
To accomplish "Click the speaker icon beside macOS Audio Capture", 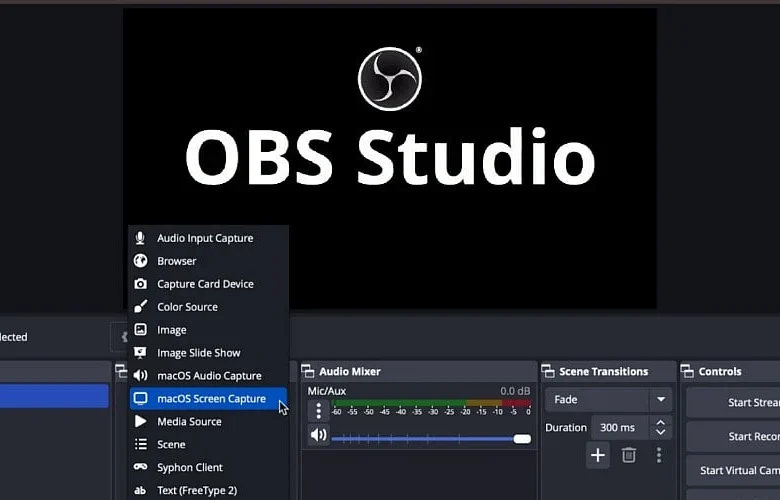I will pos(140,375).
